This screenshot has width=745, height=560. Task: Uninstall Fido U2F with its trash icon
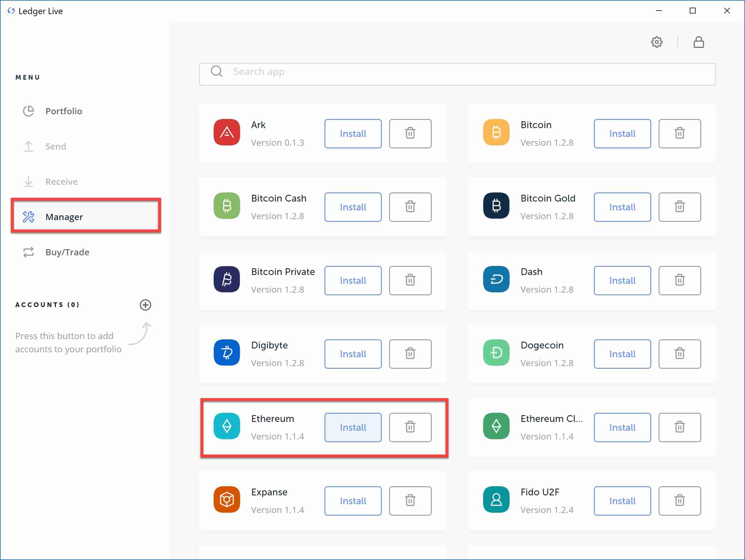click(x=679, y=500)
